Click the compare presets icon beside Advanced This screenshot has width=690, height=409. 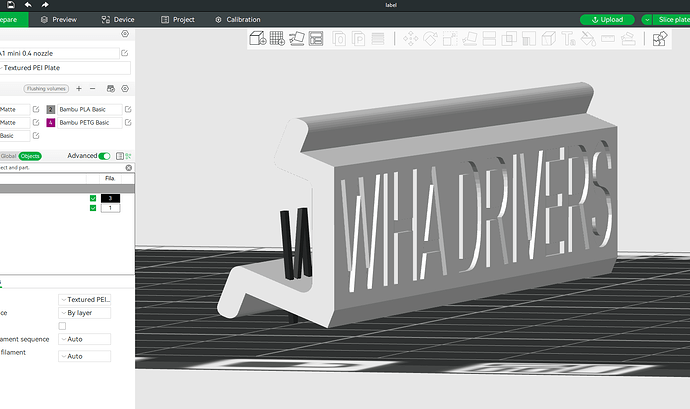[120, 156]
